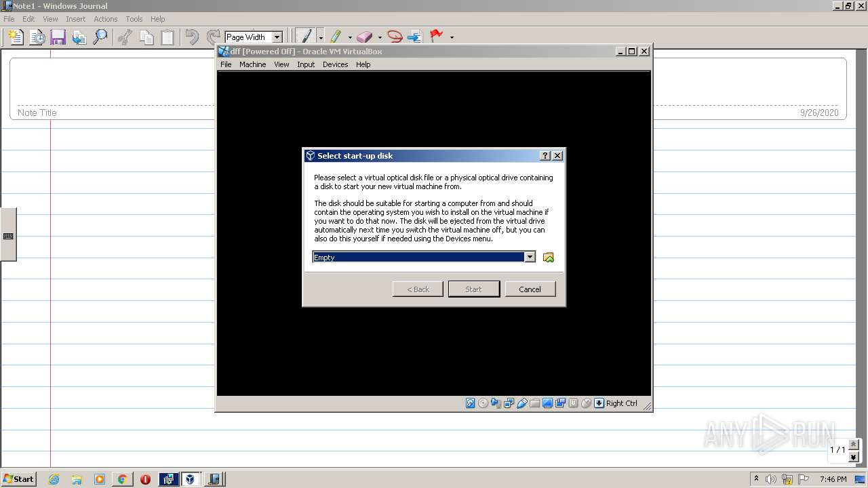
Task: Open Flag options dropdown arrow
Action: click(x=452, y=37)
